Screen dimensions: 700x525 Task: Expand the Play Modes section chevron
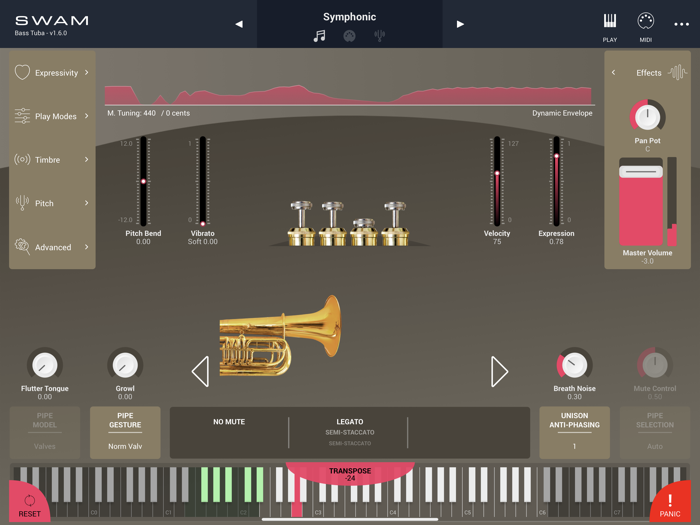(x=87, y=116)
